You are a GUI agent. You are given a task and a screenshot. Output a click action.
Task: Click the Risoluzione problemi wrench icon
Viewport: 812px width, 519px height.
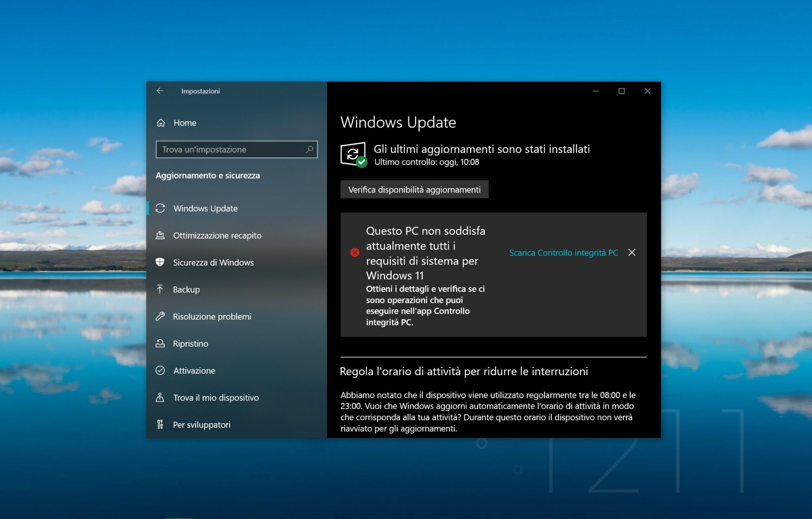point(160,316)
